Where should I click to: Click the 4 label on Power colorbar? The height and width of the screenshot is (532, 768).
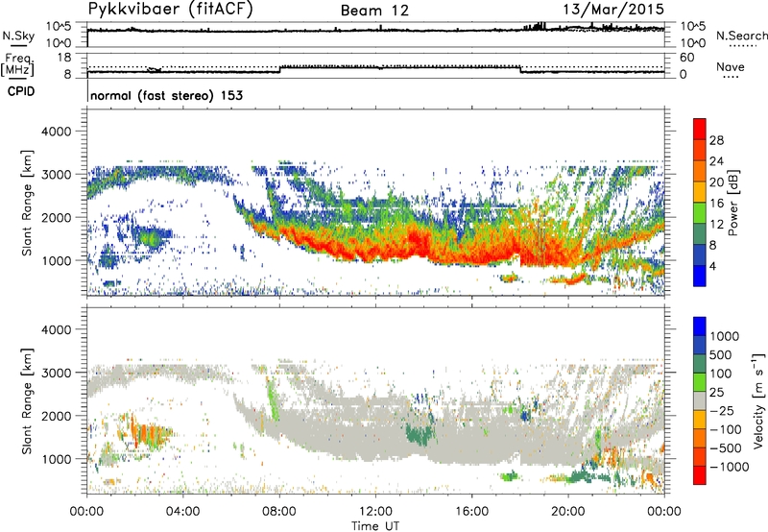(x=713, y=267)
